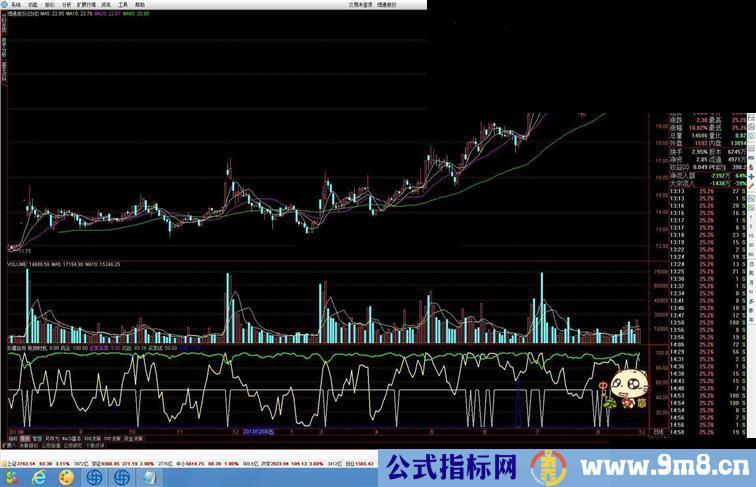
Task: Open the 分析 menu
Action: [x=67, y=4]
